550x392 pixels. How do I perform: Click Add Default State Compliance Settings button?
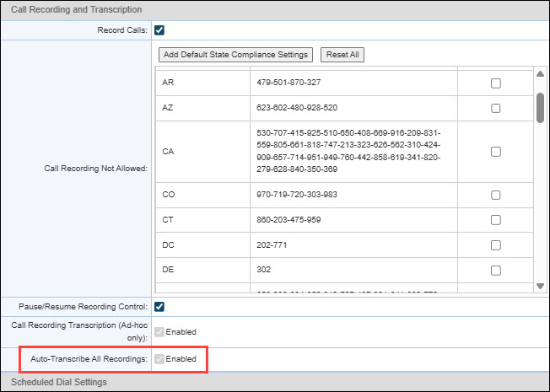coord(235,55)
